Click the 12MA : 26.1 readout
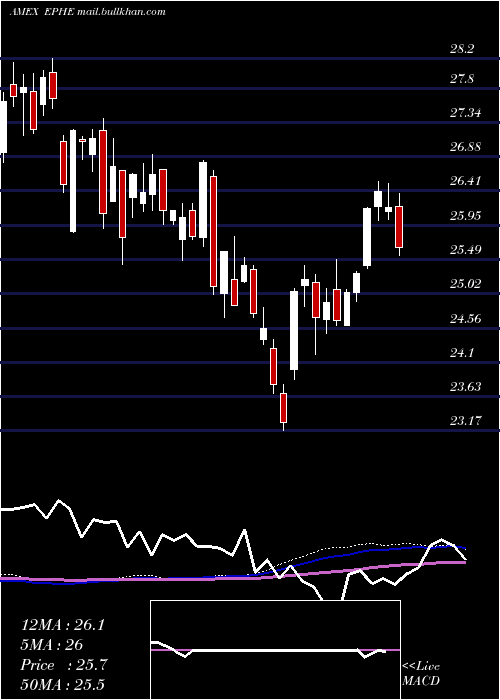The image size is (500, 700). pyautogui.click(x=63, y=625)
